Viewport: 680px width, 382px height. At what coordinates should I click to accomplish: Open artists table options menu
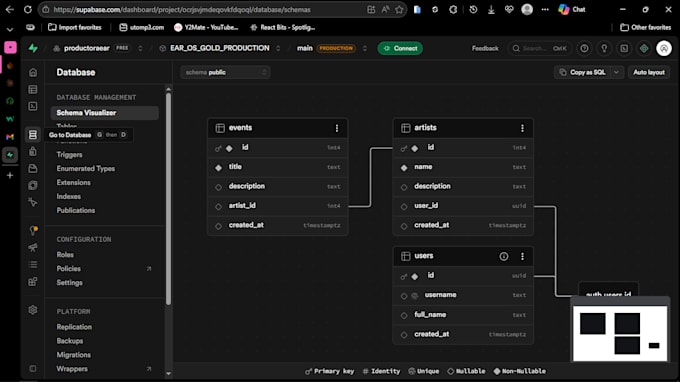522,128
